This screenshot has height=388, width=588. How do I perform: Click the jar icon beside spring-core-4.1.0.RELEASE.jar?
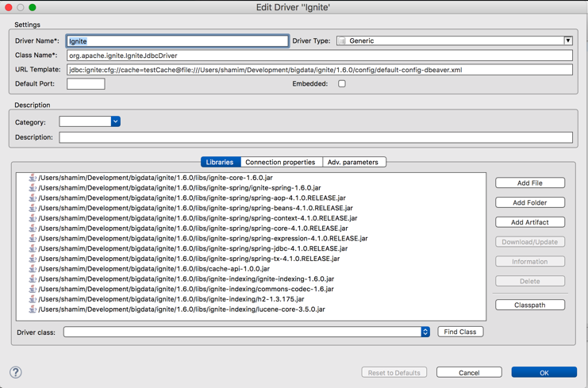[x=33, y=229]
